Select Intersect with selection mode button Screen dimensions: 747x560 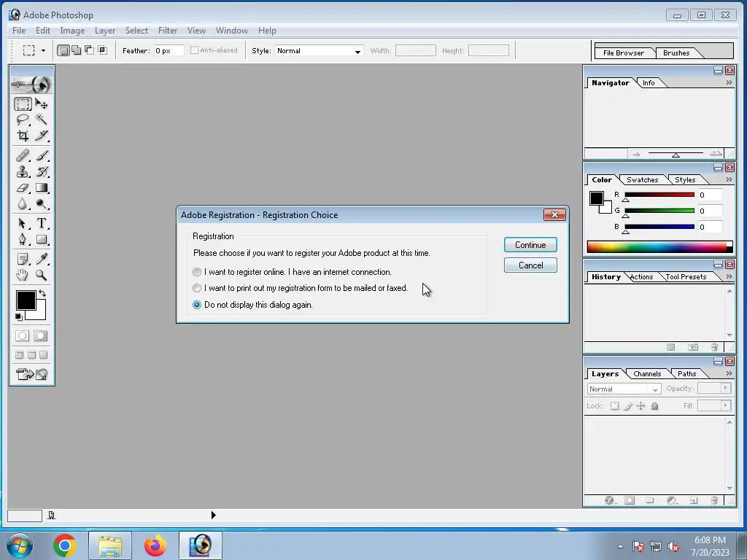coord(102,50)
